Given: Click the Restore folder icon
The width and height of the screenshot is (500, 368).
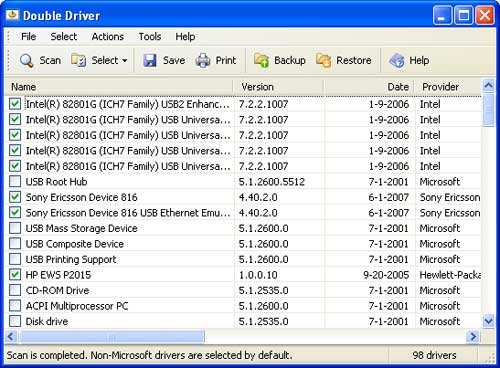Looking at the screenshot, I should (323, 60).
